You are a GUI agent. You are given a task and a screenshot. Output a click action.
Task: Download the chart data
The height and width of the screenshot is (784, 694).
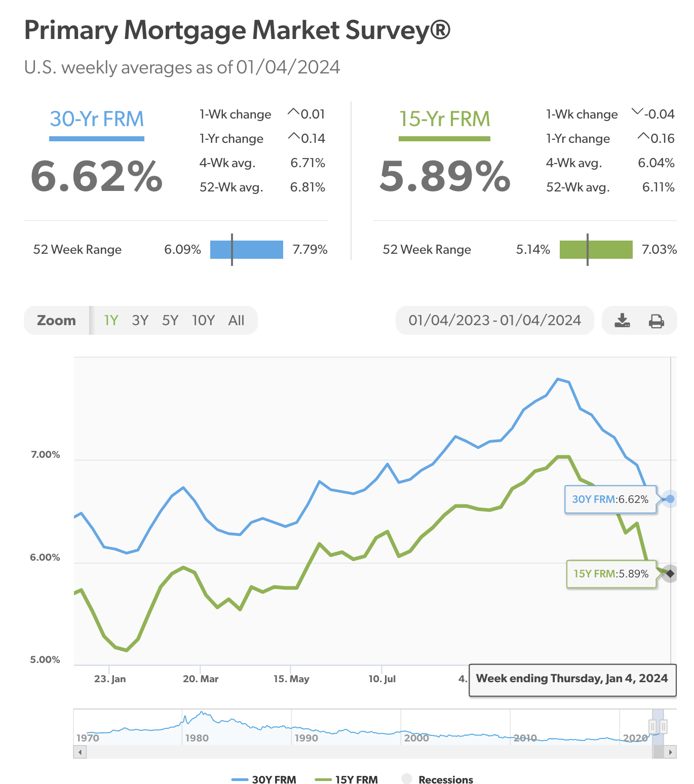tap(622, 321)
